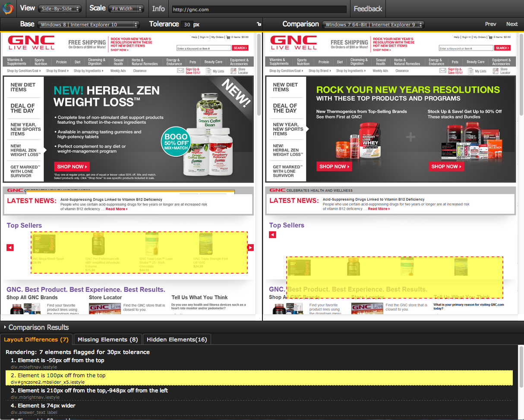Click the Store Locator map icon in Comparison pane

[x=496, y=71]
